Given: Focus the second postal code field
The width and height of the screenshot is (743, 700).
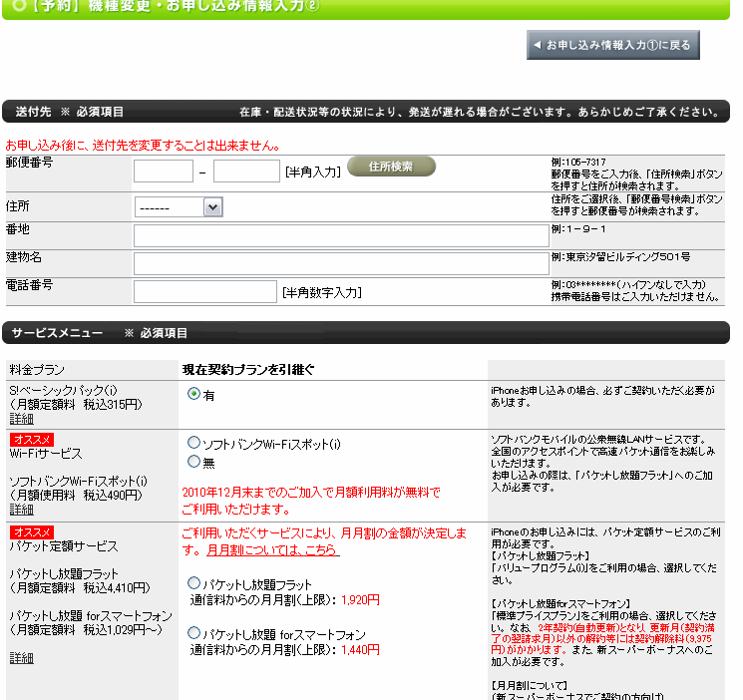Looking at the screenshot, I should [x=246, y=172].
